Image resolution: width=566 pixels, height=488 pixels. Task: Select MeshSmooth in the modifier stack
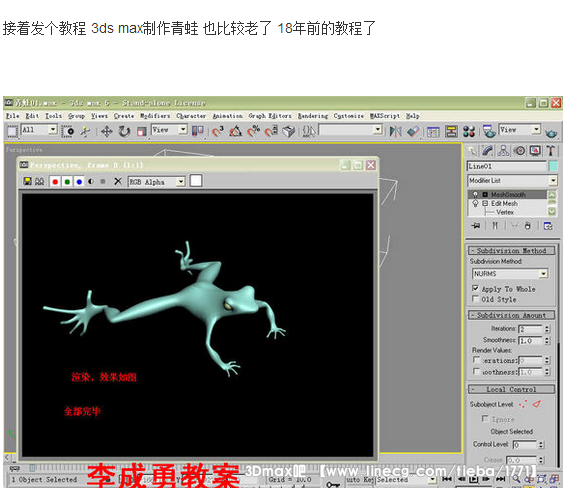pos(508,195)
